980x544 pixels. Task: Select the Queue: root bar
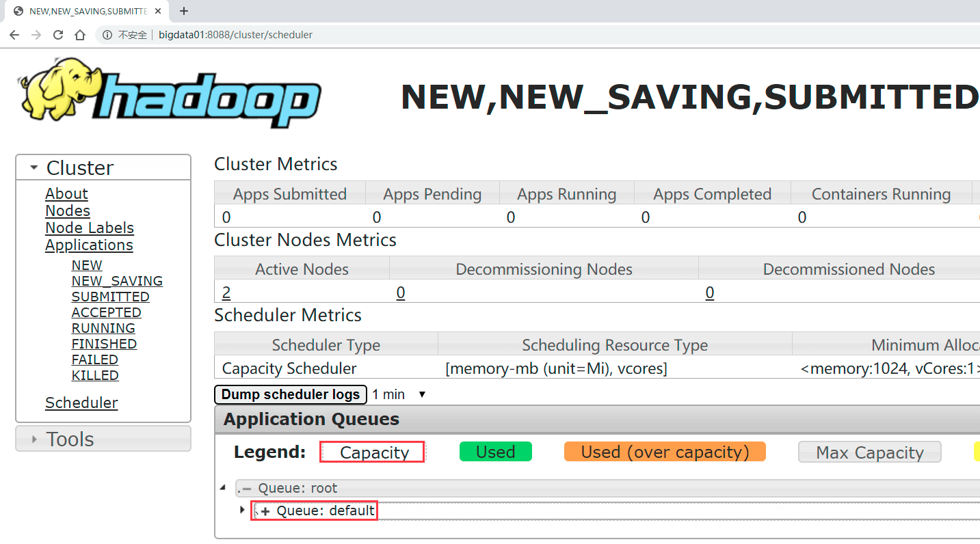click(608, 488)
